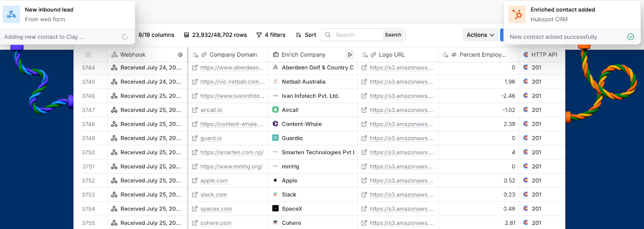Viewport: 644px width, 229px height.
Task: Click the search magnifier icon
Action: click(x=328, y=35)
